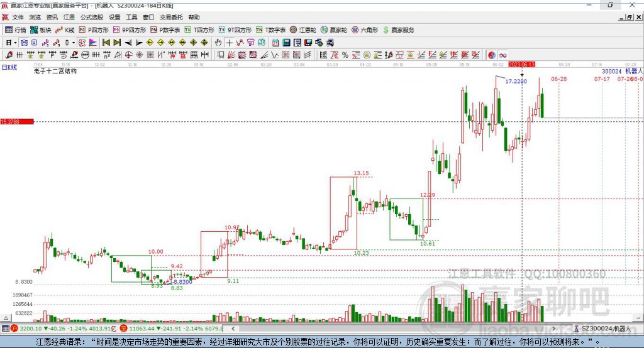Click the 1898467 volume axis label

23,295
